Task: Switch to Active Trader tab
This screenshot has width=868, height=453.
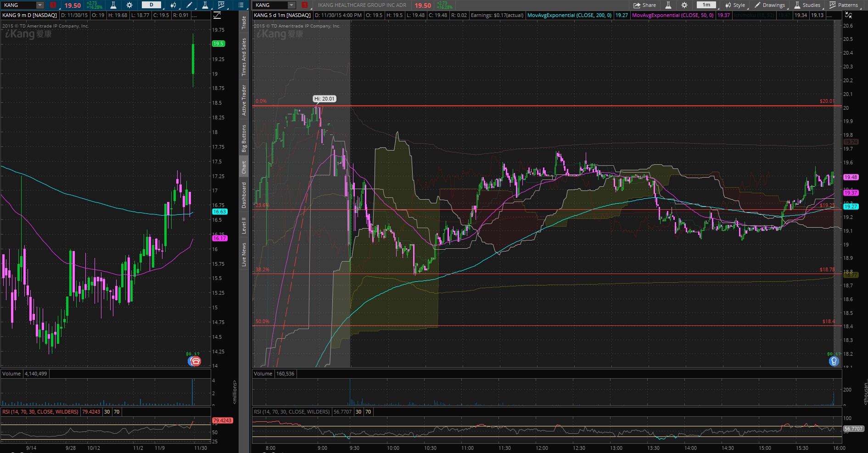Action: [244, 100]
